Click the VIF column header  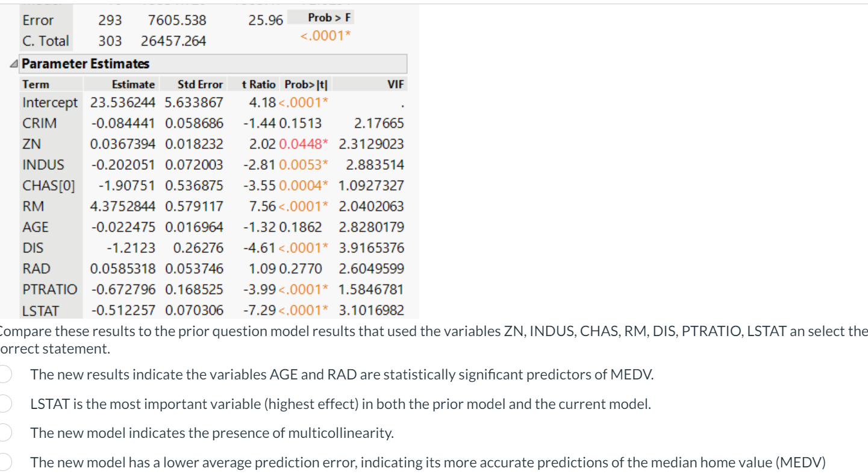tap(396, 84)
